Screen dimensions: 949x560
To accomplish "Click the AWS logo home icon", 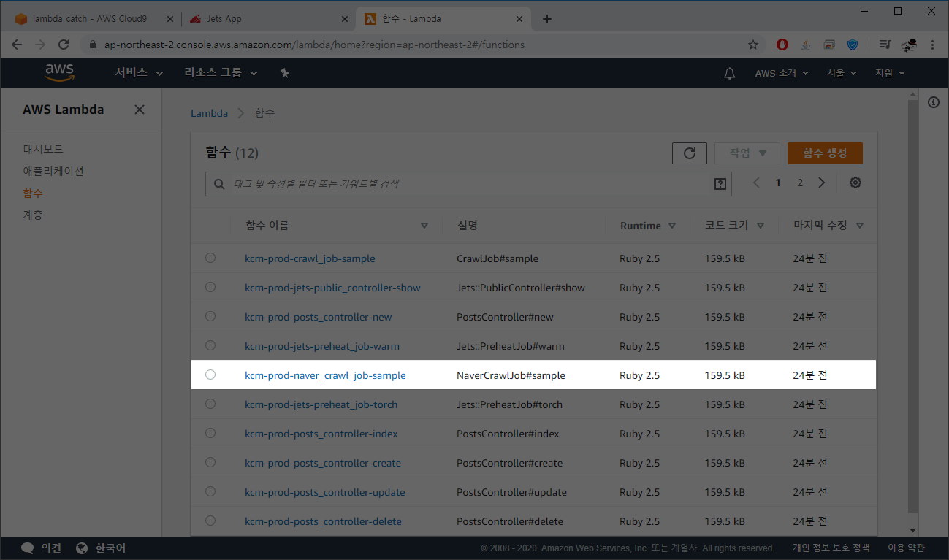I will (x=59, y=72).
